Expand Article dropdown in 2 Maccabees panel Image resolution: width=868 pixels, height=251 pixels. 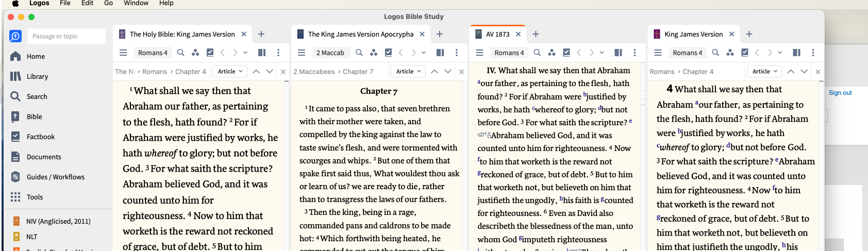(409, 72)
